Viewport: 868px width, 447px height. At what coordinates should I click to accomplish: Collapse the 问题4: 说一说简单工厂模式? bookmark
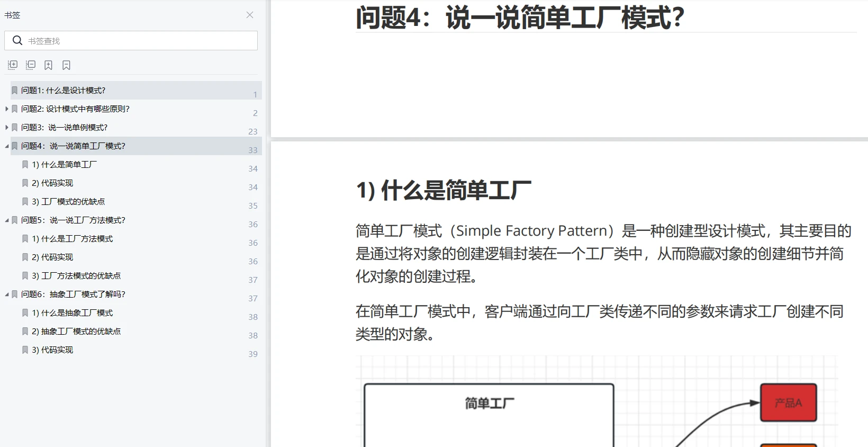6,146
